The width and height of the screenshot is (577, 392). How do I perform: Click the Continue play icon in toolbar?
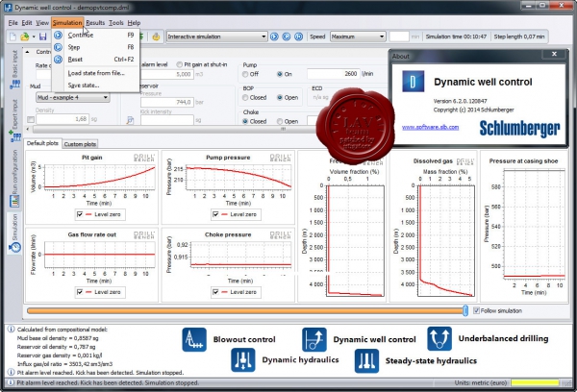pos(274,37)
